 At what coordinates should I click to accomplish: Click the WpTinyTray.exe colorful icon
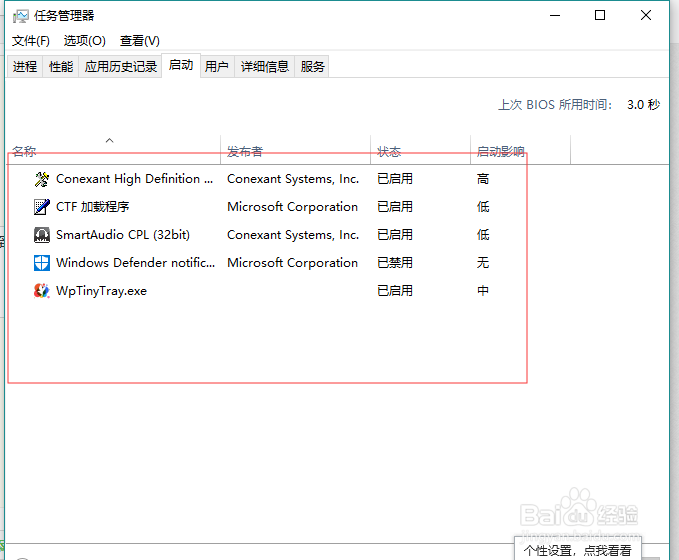tap(42, 291)
